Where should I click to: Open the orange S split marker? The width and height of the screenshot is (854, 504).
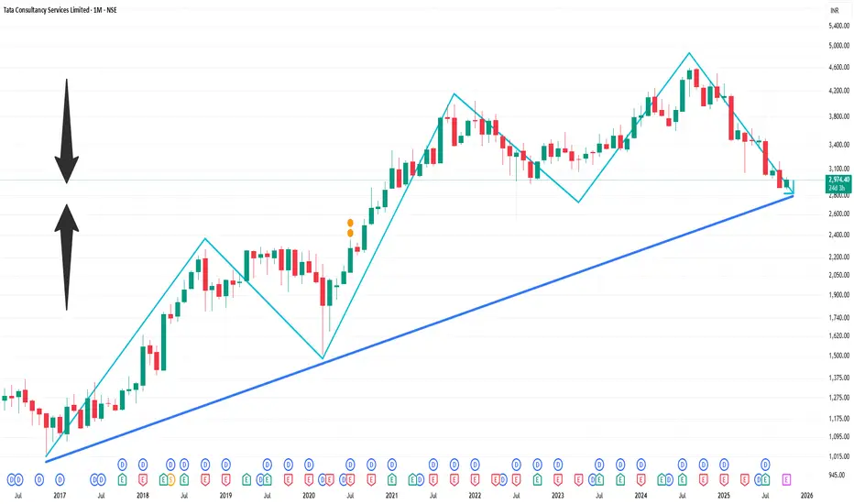click(x=170, y=478)
